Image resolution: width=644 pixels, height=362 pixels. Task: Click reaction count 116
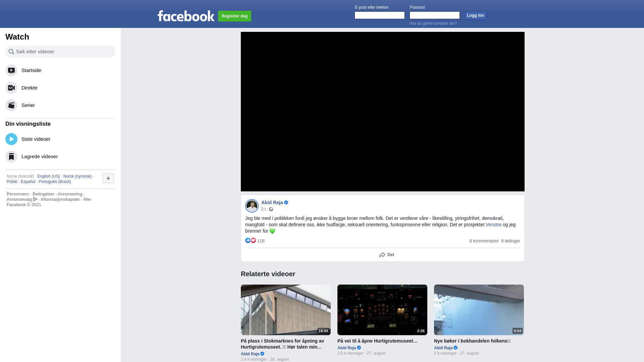pos(261,241)
